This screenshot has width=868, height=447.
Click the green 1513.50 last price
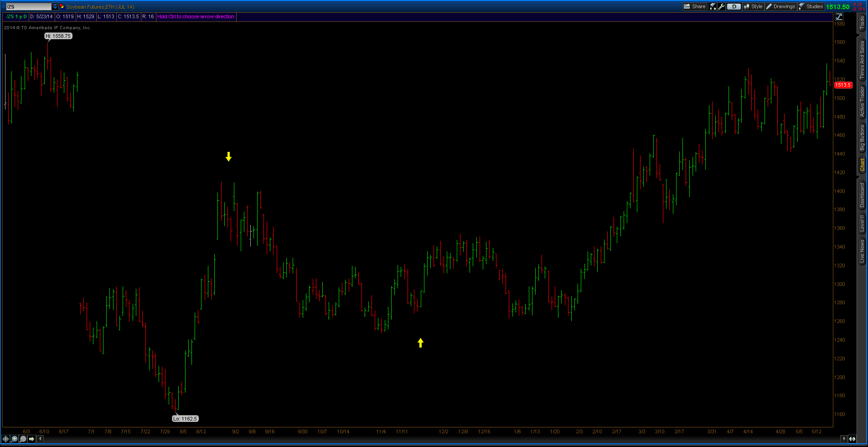click(x=838, y=7)
